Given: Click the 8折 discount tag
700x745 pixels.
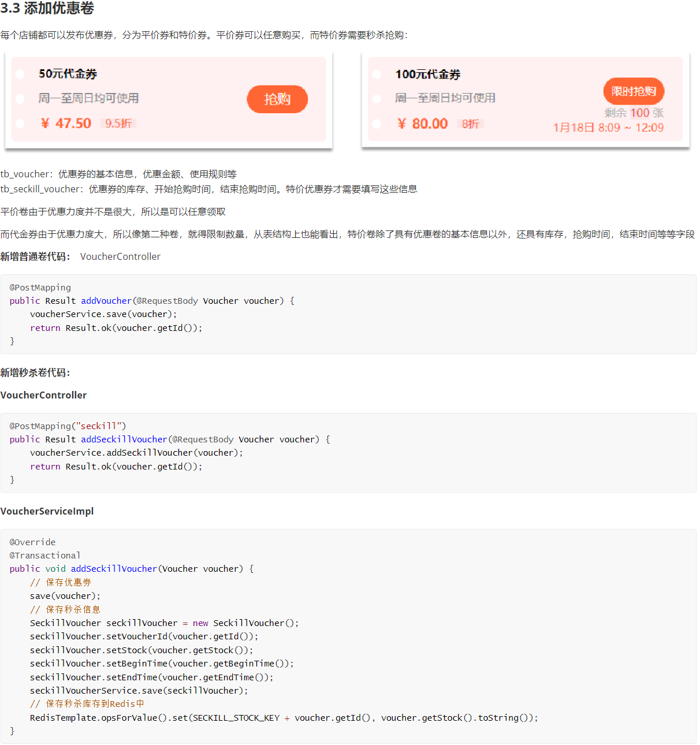Looking at the screenshot, I should click(470, 124).
